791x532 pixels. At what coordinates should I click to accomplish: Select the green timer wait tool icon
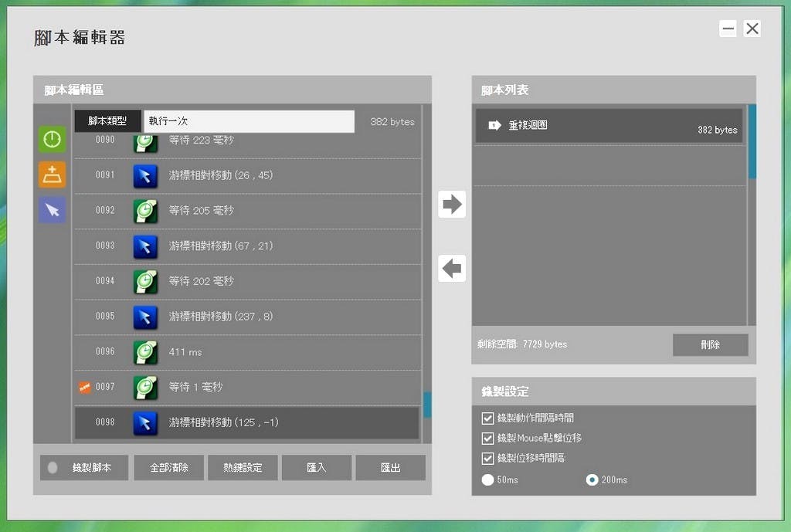tap(52, 139)
